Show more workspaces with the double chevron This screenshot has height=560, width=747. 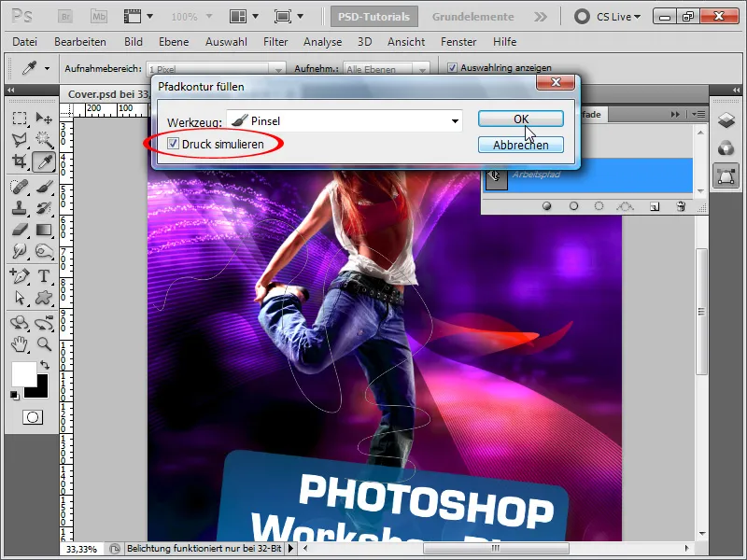[x=541, y=17]
